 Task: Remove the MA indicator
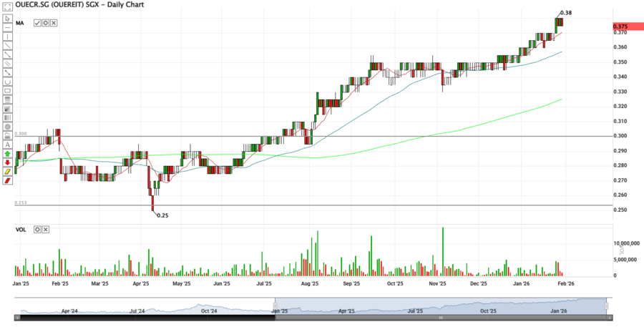[x=54, y=23]
